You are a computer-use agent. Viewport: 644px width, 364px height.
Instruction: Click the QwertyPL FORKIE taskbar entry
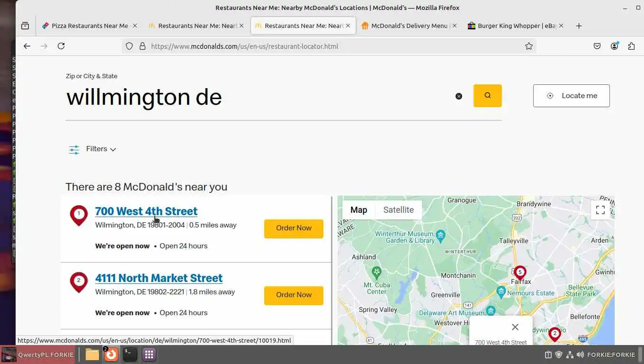point(38,355)
